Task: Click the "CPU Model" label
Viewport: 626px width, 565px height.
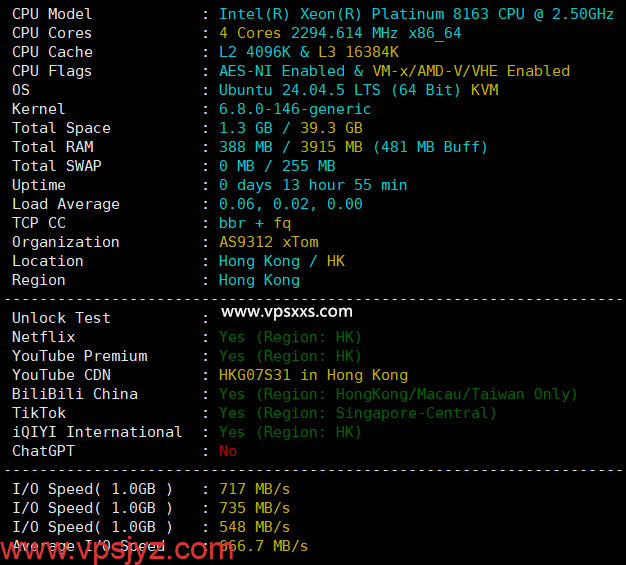Action: click(52, 14)
